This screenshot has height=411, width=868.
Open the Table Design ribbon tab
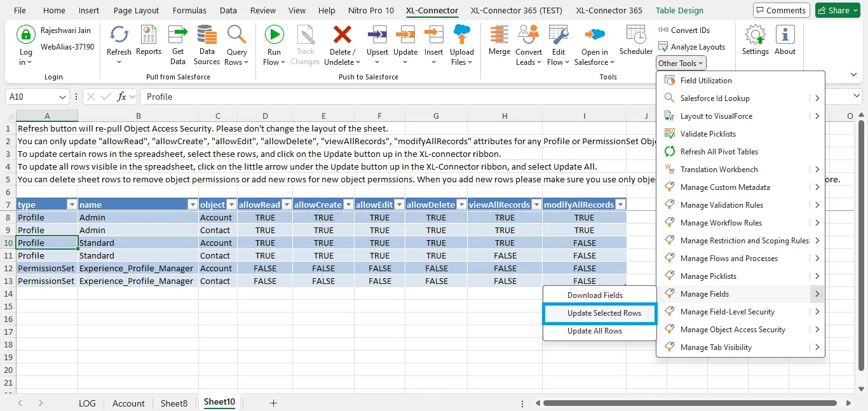point(679,10)
